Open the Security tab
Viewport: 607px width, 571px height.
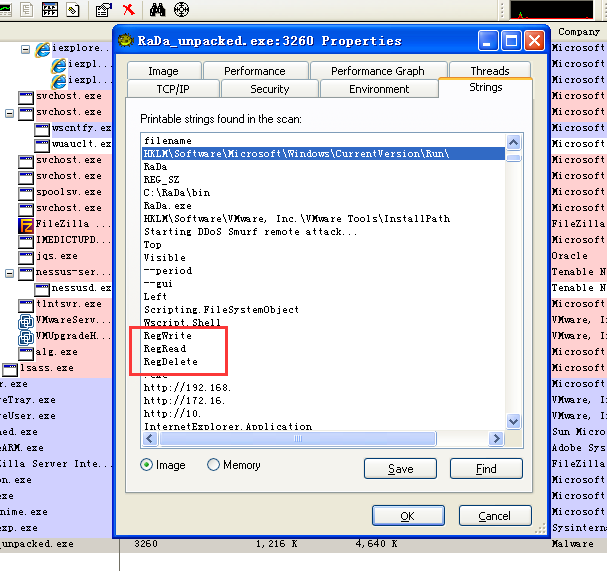270,89
